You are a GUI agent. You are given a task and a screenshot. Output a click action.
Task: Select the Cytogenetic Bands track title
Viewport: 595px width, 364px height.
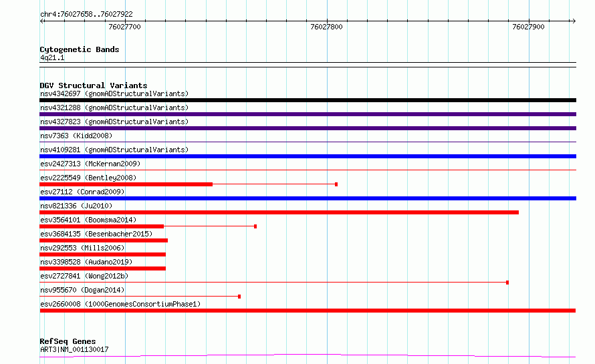[80, 49]
